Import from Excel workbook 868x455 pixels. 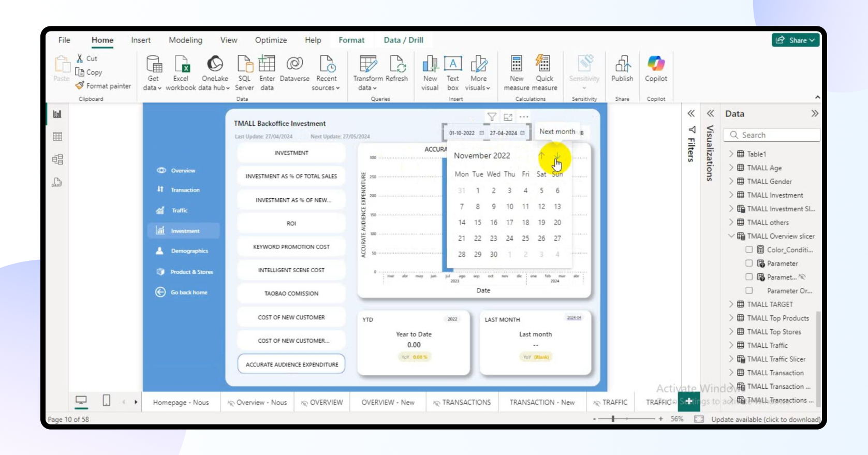(x=181, y=72)
